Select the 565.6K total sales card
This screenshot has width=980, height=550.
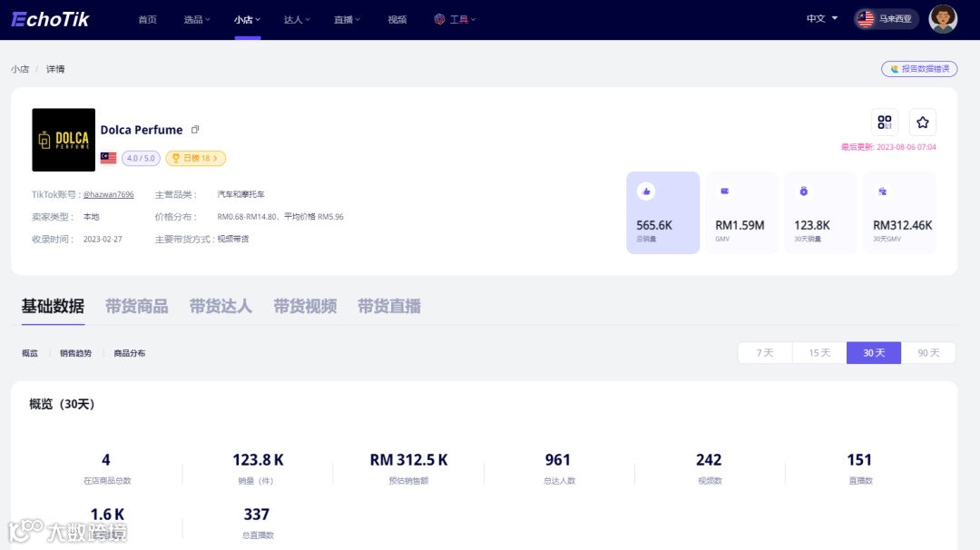point(663,212)
